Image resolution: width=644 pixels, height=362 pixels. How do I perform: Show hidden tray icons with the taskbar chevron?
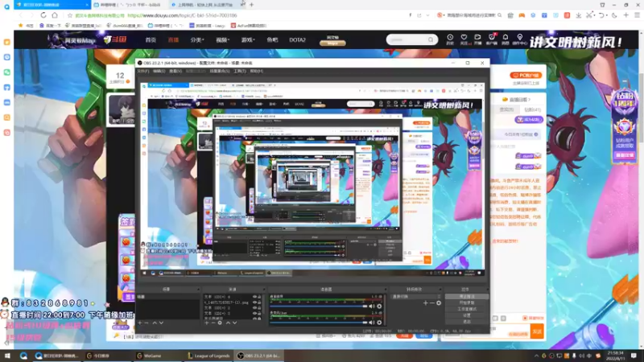coord(536,356)
